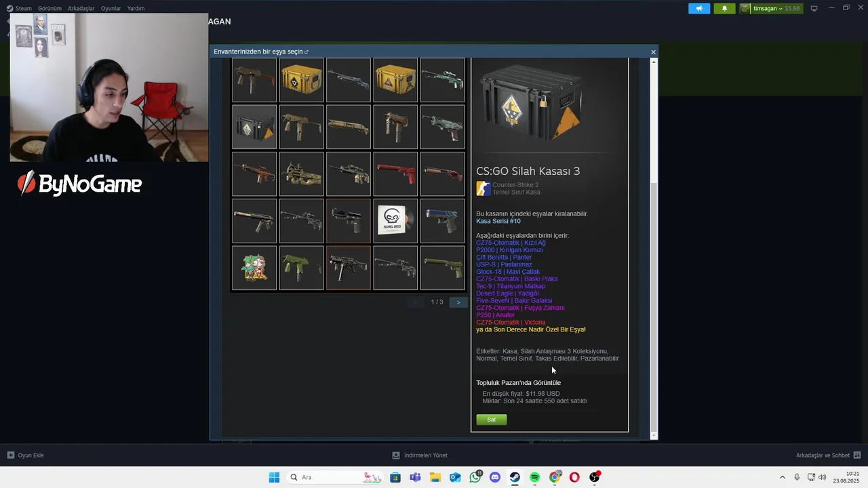The width and height of the screenshot is (868, 488).
Task: Click CZ75-Otomatik | Kızıl Ağ entry
Action: coord(511,243)
